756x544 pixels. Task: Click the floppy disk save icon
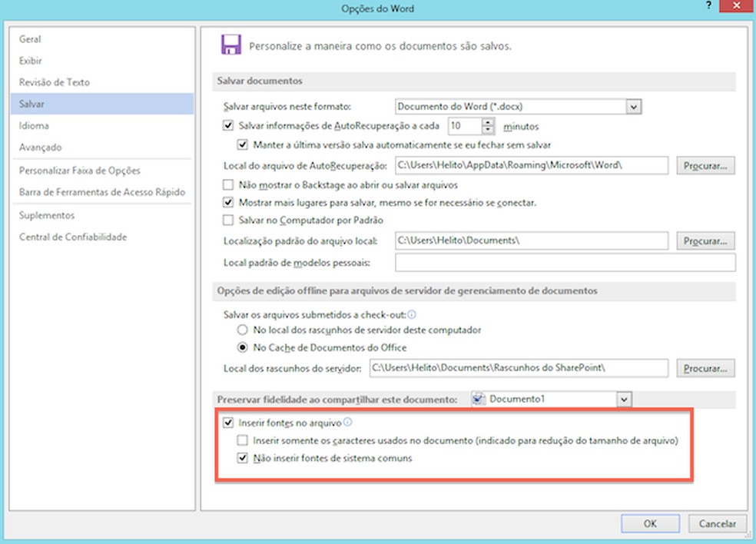pos(229,45)
